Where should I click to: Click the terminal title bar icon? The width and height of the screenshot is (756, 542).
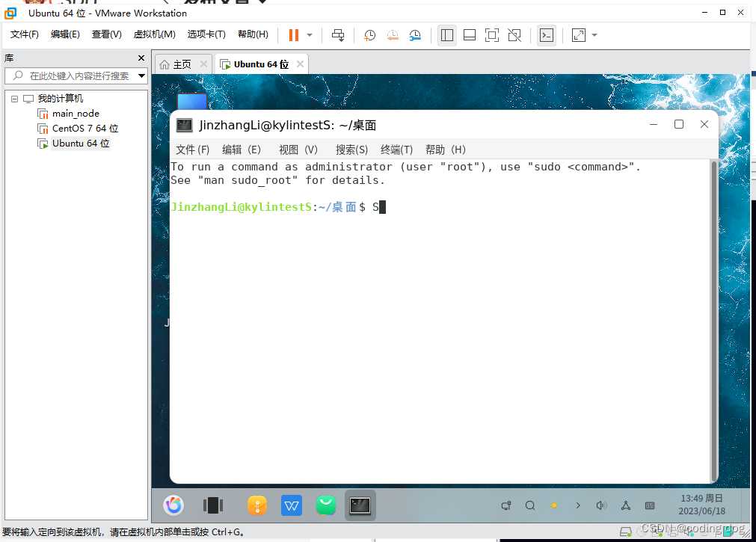(184, 126)
